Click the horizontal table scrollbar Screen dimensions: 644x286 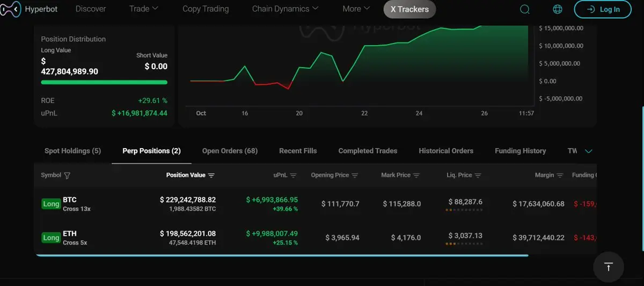coord(282,255)
